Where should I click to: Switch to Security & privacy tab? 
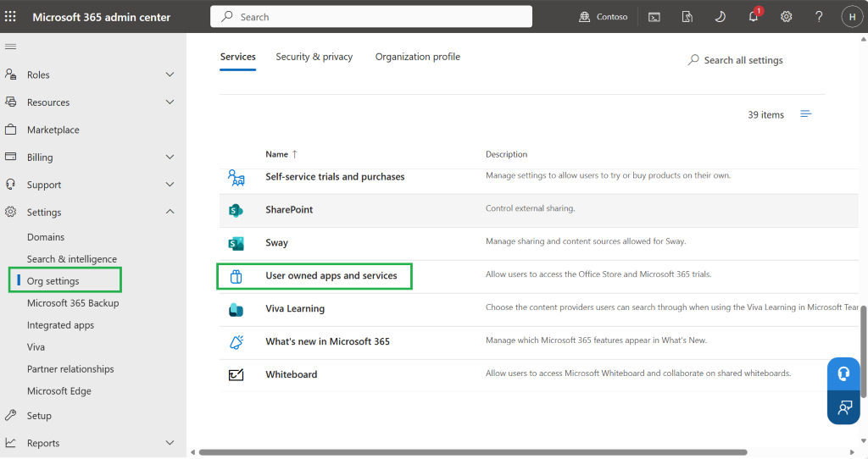(314, 57)
